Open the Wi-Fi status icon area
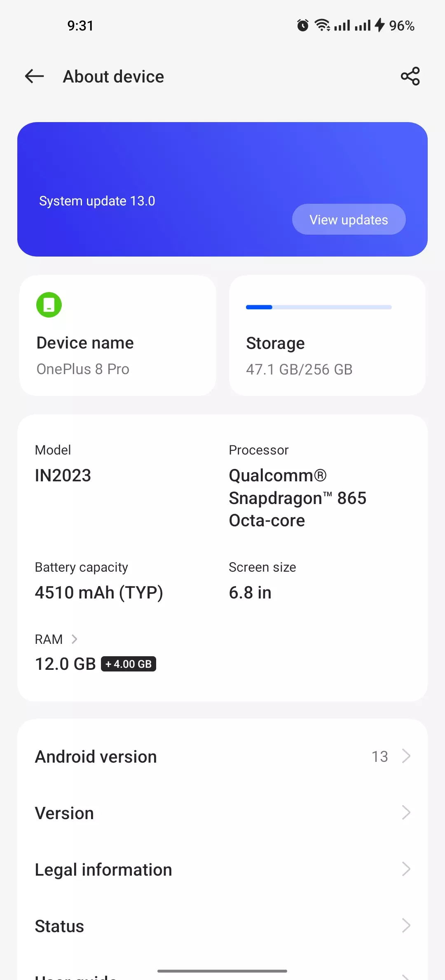Viewport: 445px width, 980px height. coord(323,26)
